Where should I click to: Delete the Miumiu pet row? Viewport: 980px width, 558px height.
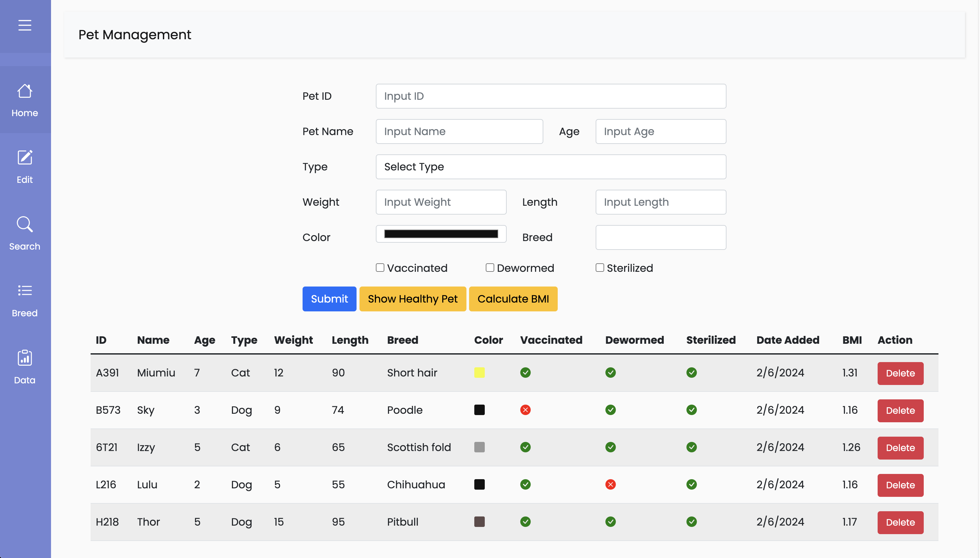pos(900,373)
